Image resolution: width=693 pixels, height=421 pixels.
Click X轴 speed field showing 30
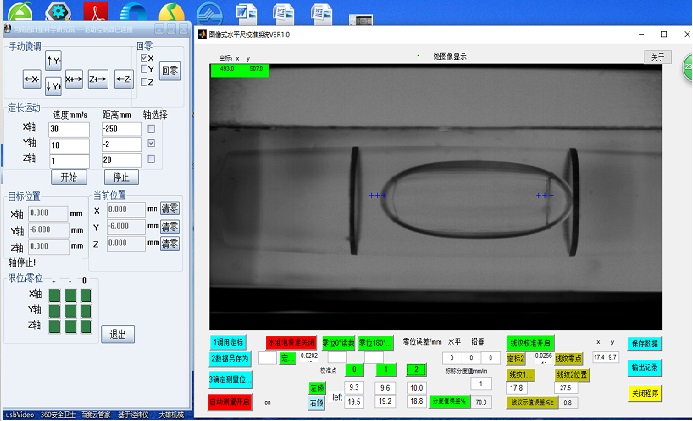click(x=69, y=129)
